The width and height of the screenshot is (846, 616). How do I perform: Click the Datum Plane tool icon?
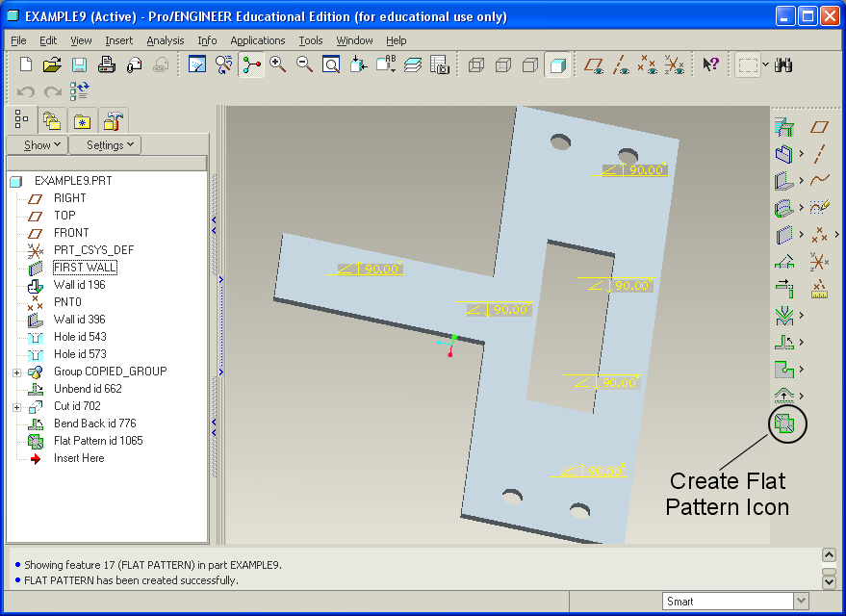click(x=819, y=126)
